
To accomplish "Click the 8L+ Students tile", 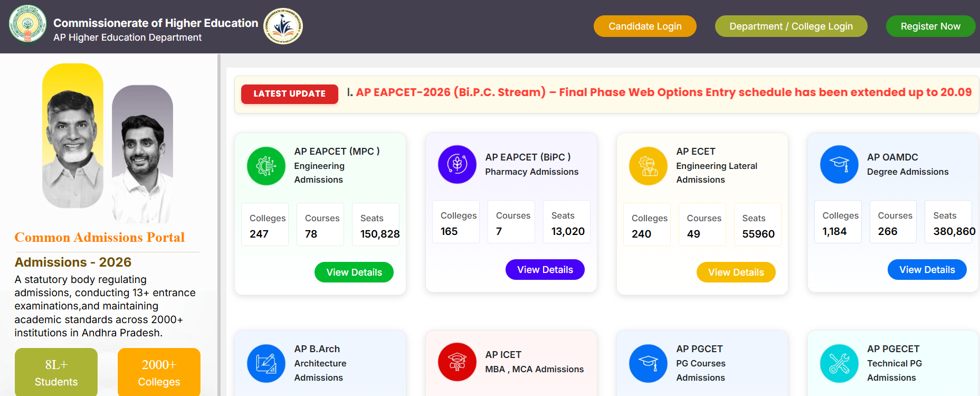I will (56, 372).
